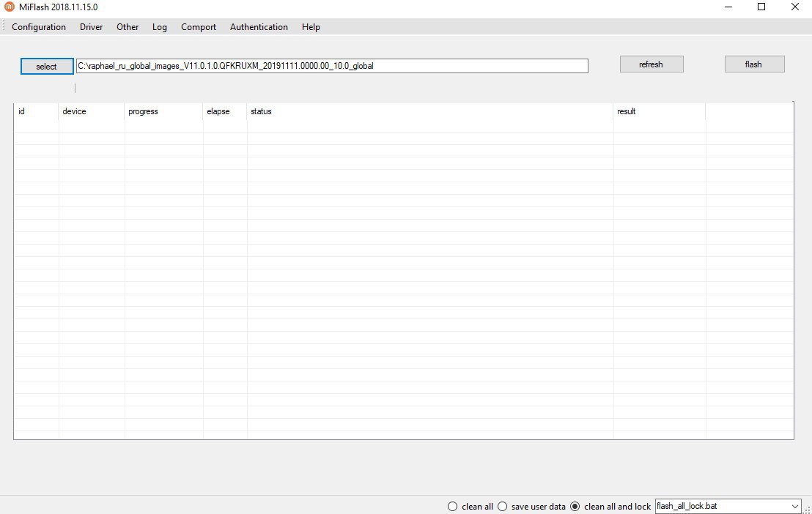Image resolution: width=812 pixels, height=514 pixels.
Task: Maximize the MiFlash window
Action: [761, 7]
